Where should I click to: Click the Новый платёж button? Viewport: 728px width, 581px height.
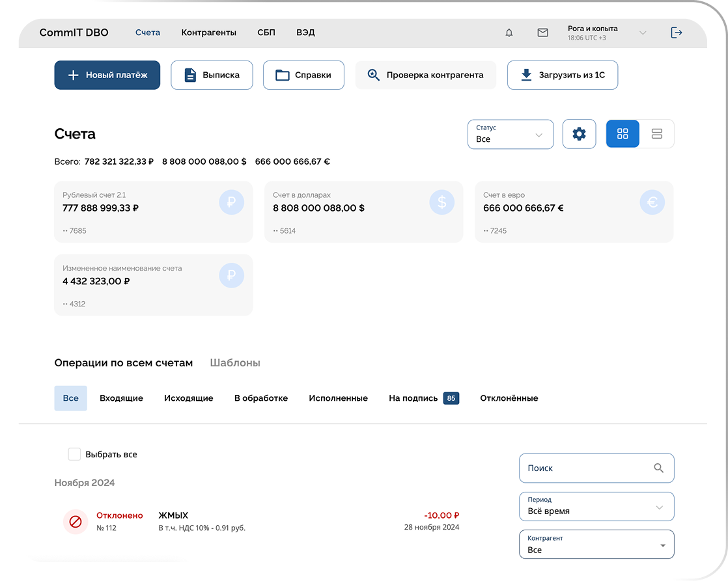point(107,75)
